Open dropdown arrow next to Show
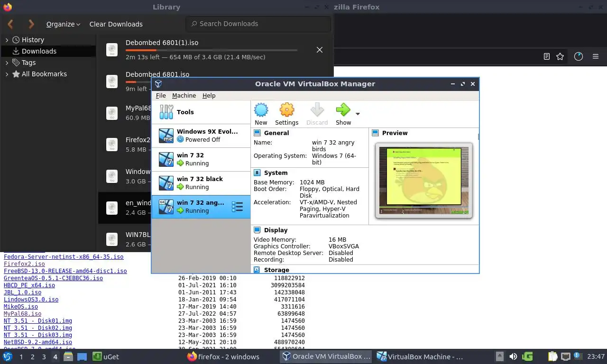The image size is (607, 364). click(x=358, y=114)
